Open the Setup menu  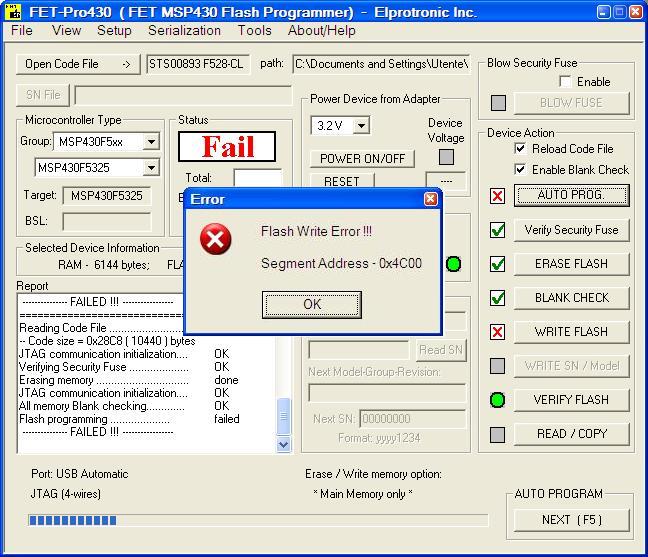[x=114, y=31]
